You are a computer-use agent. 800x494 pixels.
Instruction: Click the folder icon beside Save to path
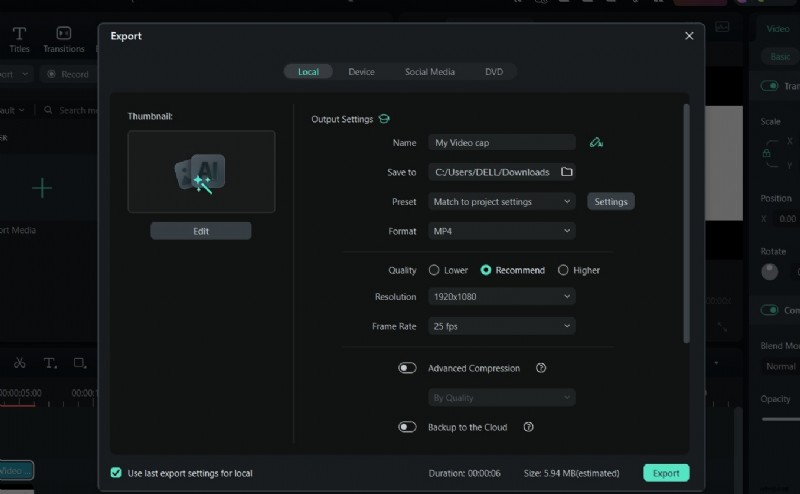[567, 172]
